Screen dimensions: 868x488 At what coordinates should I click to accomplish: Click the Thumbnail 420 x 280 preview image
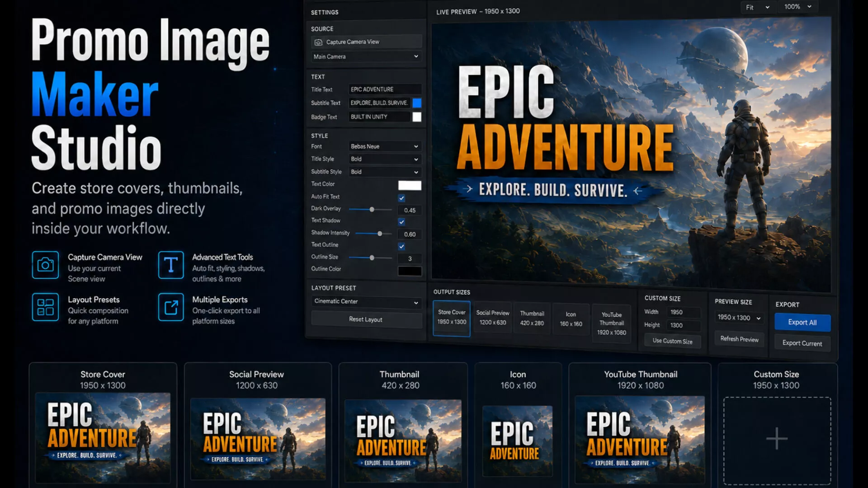(403, 441)
